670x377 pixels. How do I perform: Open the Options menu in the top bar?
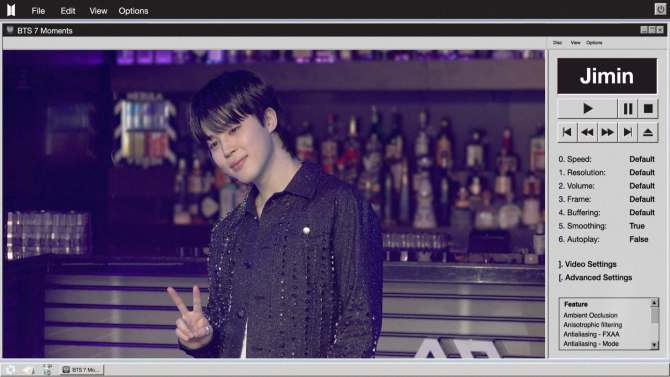pyautogui.click(x=133, y=11)
